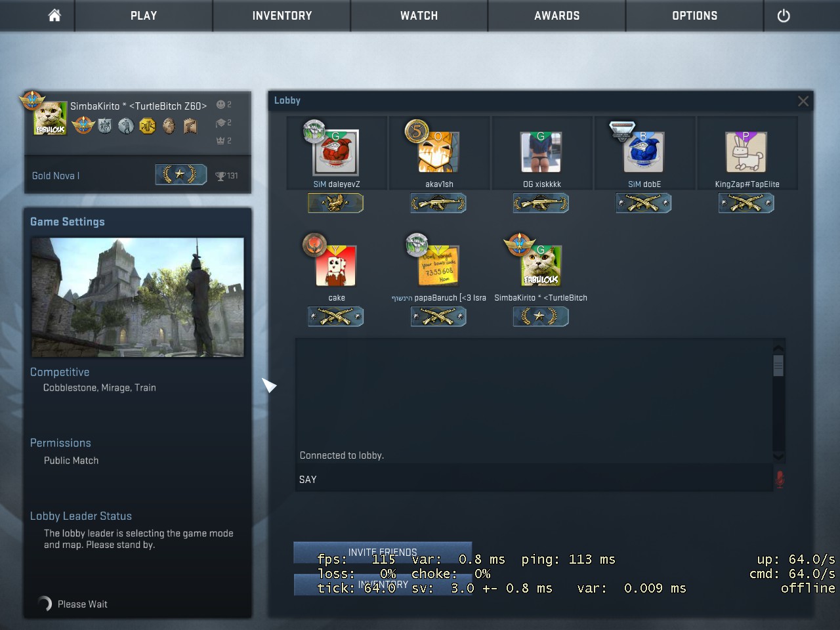
Task: Click the trophy icon showing 131
Action: (x=220, y=176)
